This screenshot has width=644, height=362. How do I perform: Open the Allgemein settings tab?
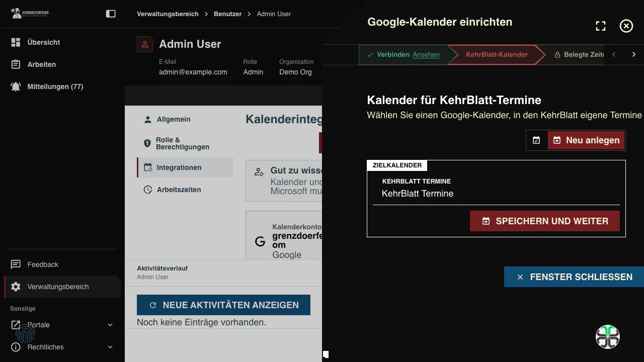pyautogui.click(x=185, y=119)
